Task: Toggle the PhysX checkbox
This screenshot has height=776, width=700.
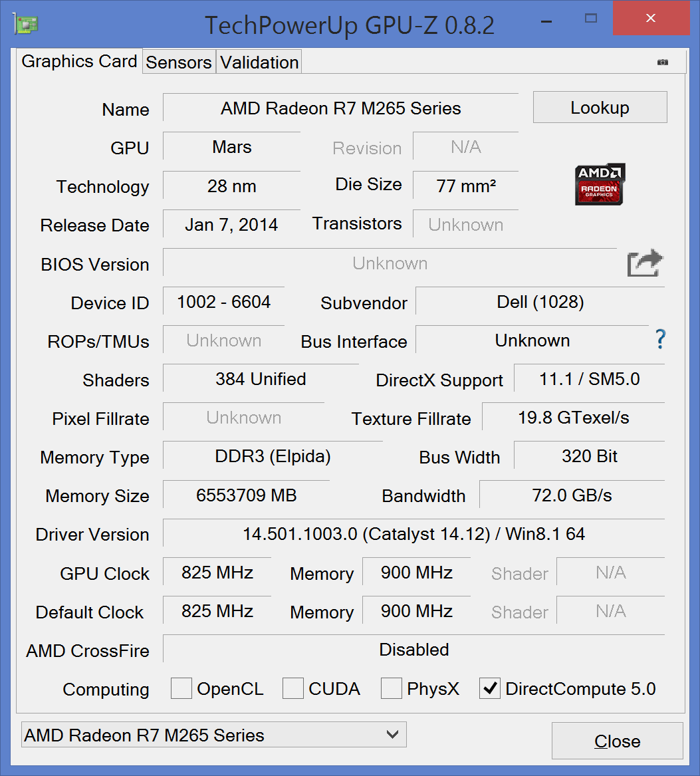Action: point(392,688)
